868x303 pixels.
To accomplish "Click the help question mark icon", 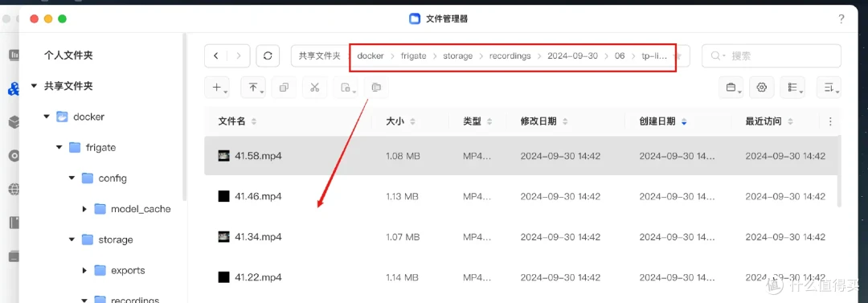I will [841, 19].
